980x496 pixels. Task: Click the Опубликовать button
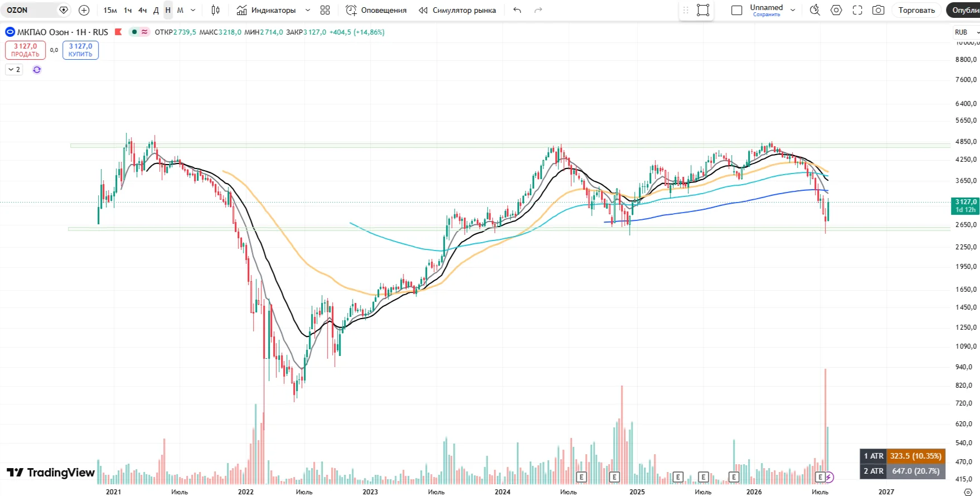pos(963,10)
